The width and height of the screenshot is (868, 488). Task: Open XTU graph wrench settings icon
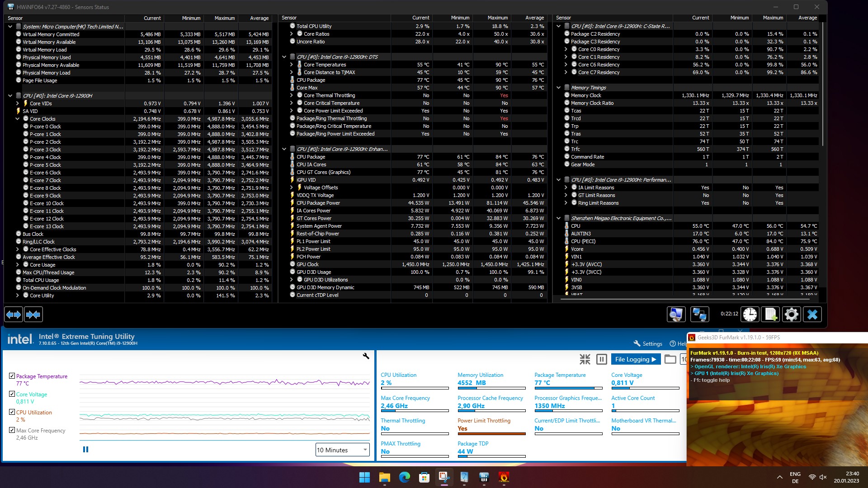click(366, 356)
